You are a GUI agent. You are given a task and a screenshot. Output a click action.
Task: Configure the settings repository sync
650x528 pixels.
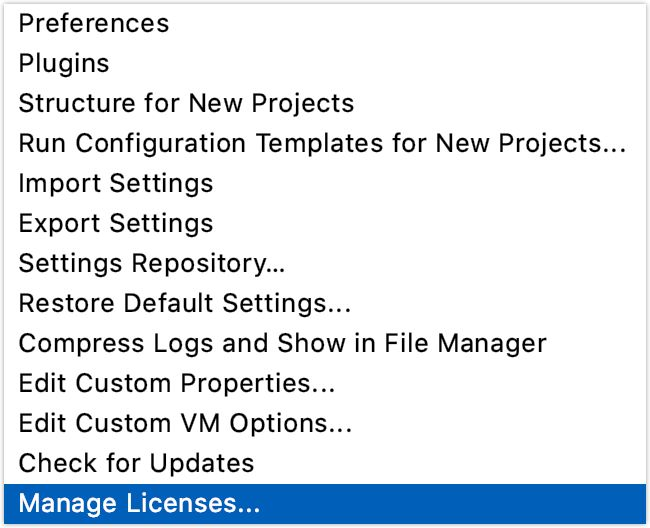click(153, 263)
